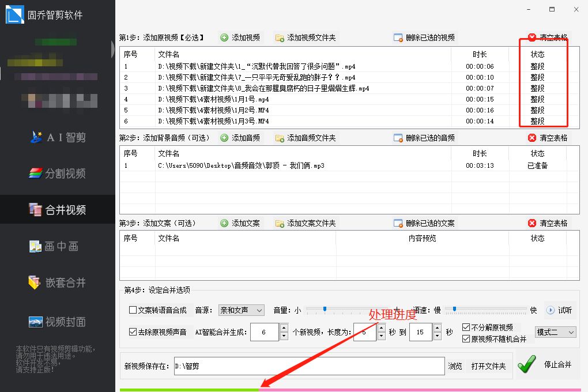The image size is (588, 392).
Task: Open 视频封面 in the sidebar
Action: click(58, 322)
